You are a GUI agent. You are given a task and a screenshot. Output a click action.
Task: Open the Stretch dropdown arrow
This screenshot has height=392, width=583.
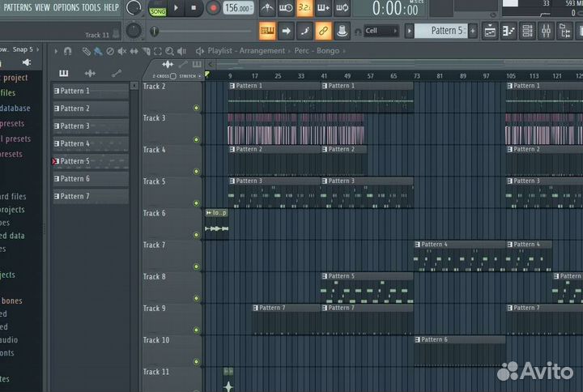[199, 76]
